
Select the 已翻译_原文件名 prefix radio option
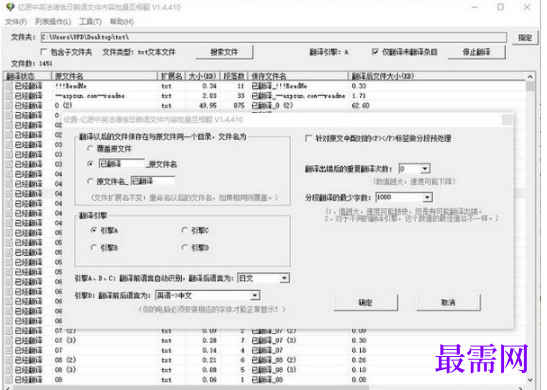pyautogui.click(x=90, y=164)
